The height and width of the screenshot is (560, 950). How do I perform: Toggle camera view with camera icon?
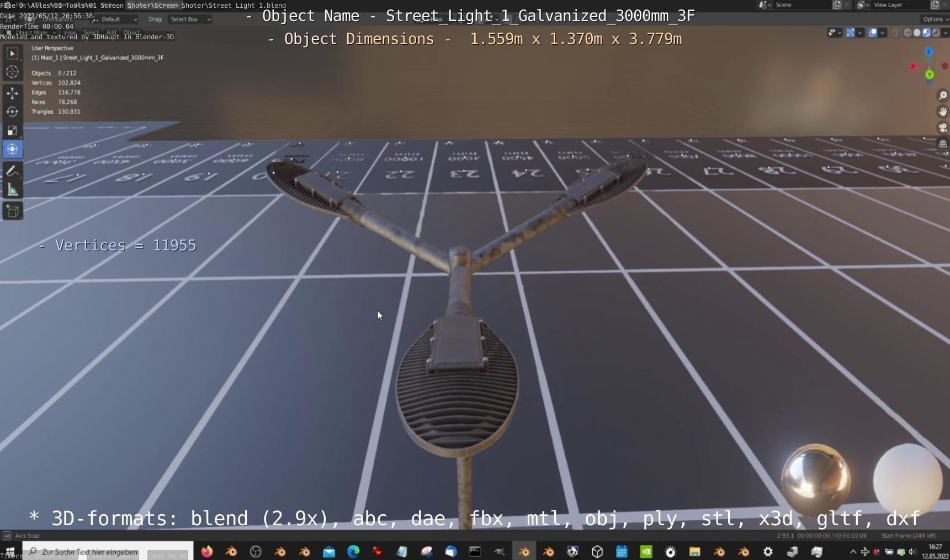click(x=942, y=128)
